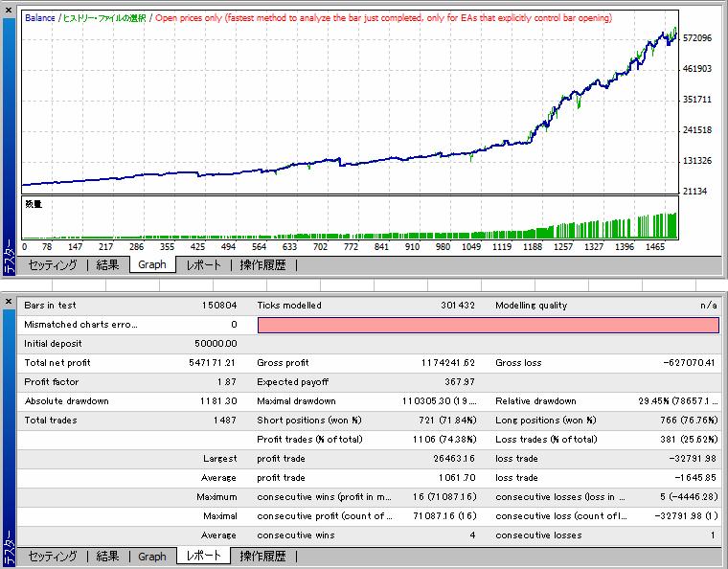Select the Maximal drawdown value

coord(440,401)
